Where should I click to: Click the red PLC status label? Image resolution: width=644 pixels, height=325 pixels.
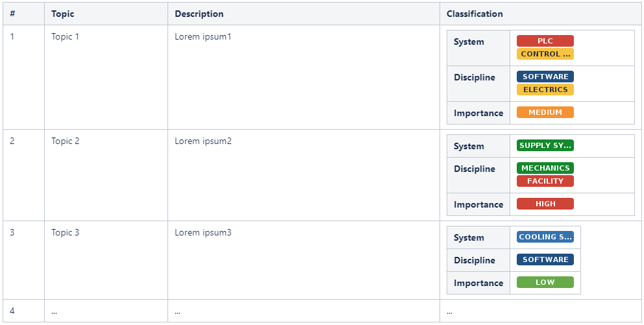point(545,41)
